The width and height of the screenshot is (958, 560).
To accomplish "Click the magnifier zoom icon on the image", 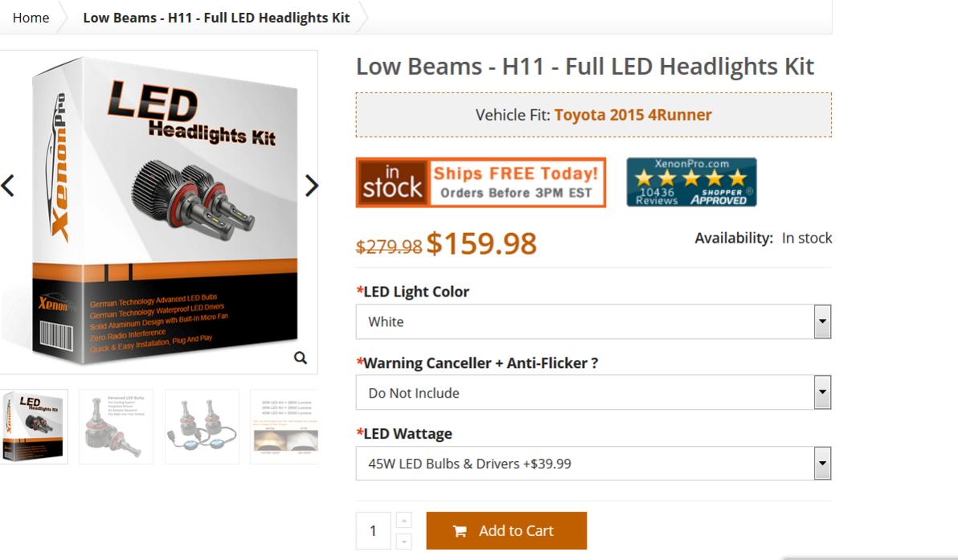I will [x=300, y=358].
